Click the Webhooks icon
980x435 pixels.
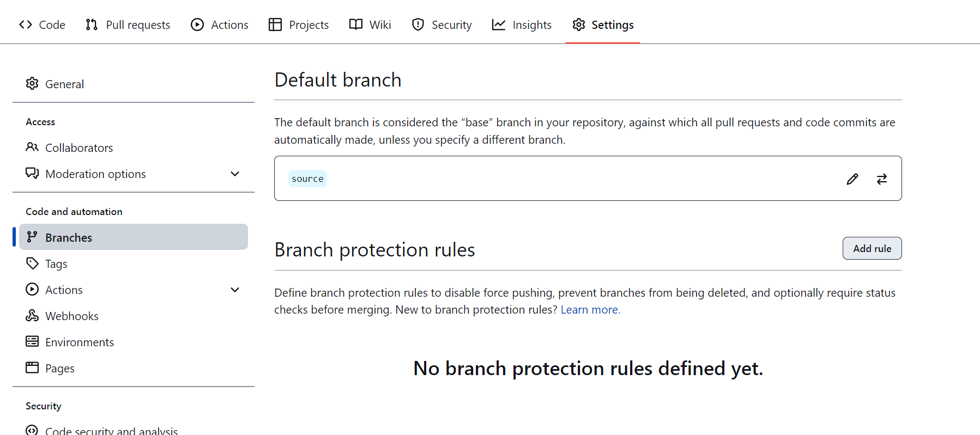(32, 315)
